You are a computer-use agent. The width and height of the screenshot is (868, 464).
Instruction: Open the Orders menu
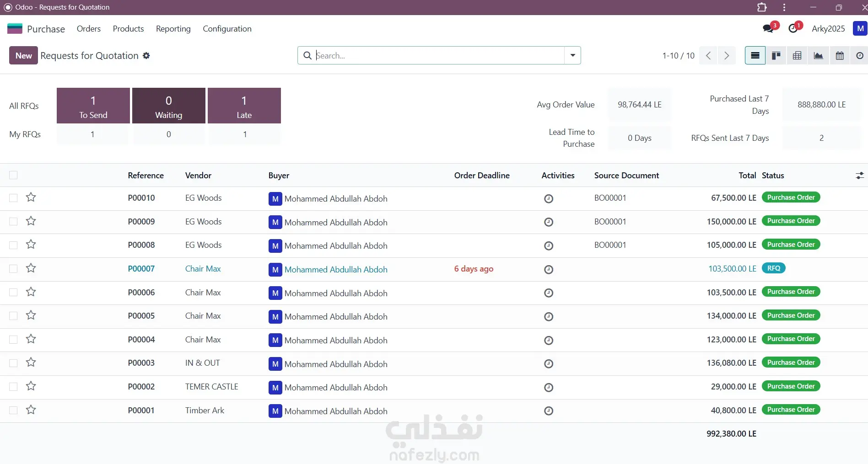click(89, 29)
